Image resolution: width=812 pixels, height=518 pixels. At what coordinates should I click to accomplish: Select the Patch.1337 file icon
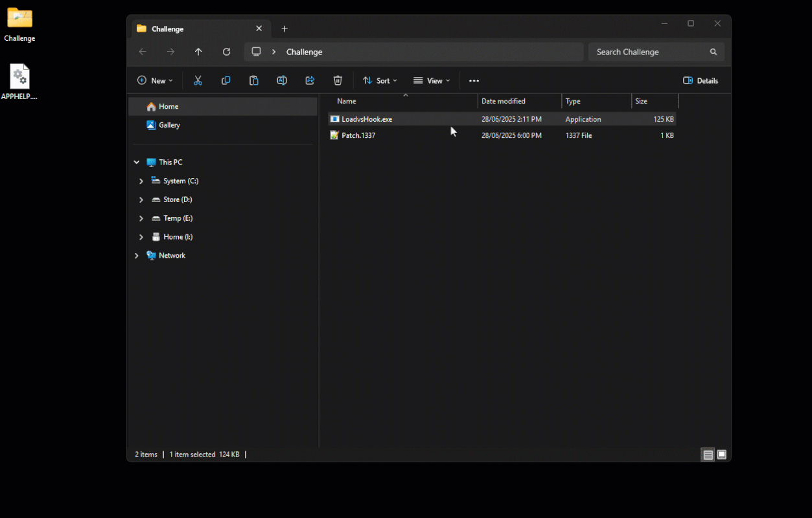point(334,135)
